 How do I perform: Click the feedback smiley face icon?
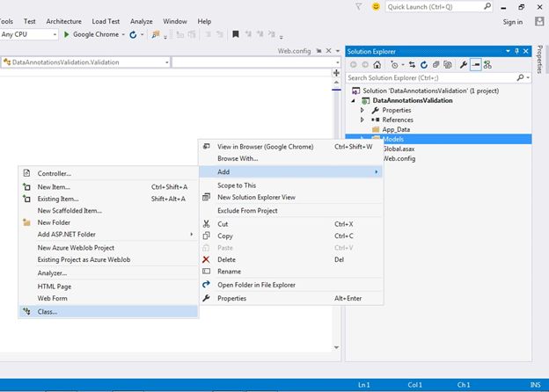tap(377, 7)
